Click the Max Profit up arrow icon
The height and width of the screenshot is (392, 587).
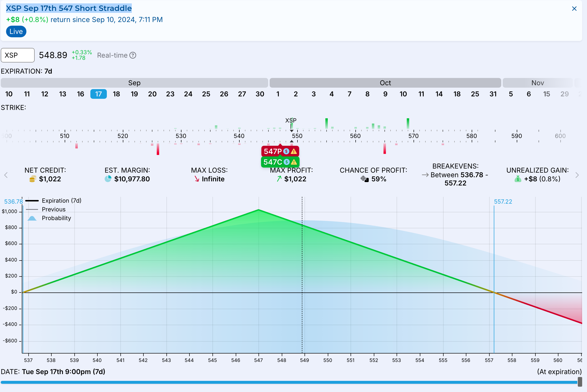click(x=279, y=179)
